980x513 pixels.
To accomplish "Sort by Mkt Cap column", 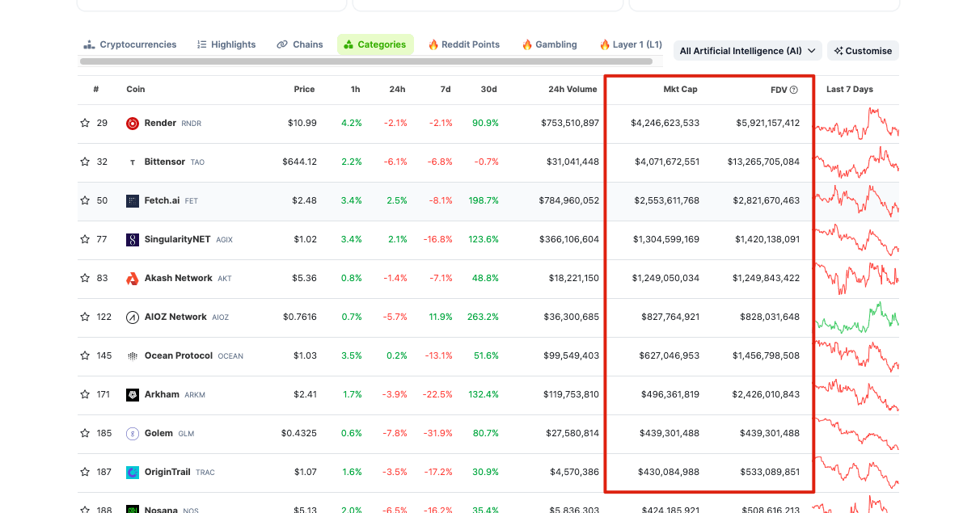I will click(680, 90).
